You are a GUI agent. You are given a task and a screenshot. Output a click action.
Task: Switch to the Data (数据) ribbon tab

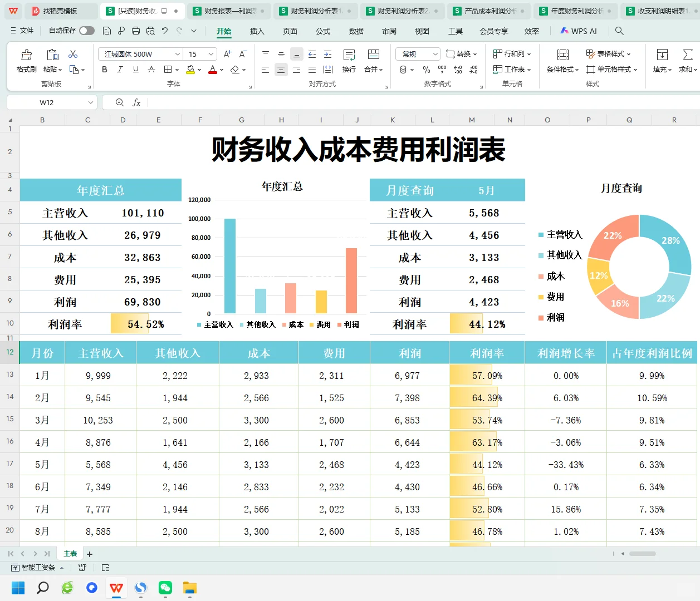[356, 31]
